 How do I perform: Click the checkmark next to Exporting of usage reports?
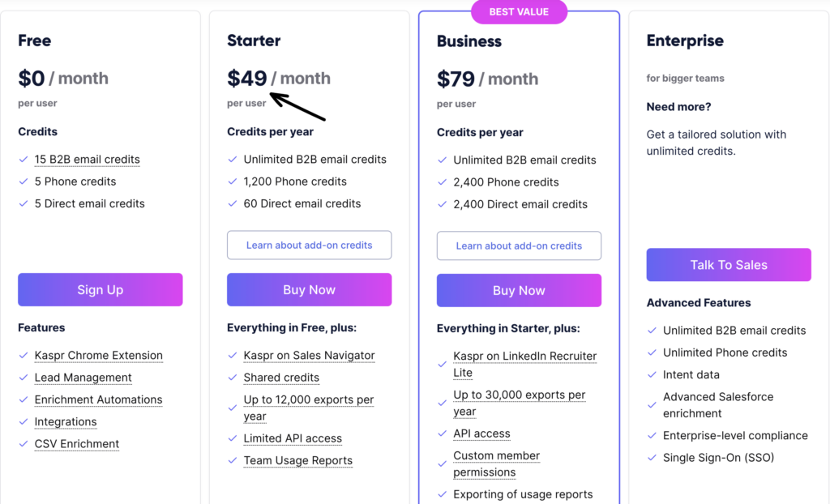(444, 494)
